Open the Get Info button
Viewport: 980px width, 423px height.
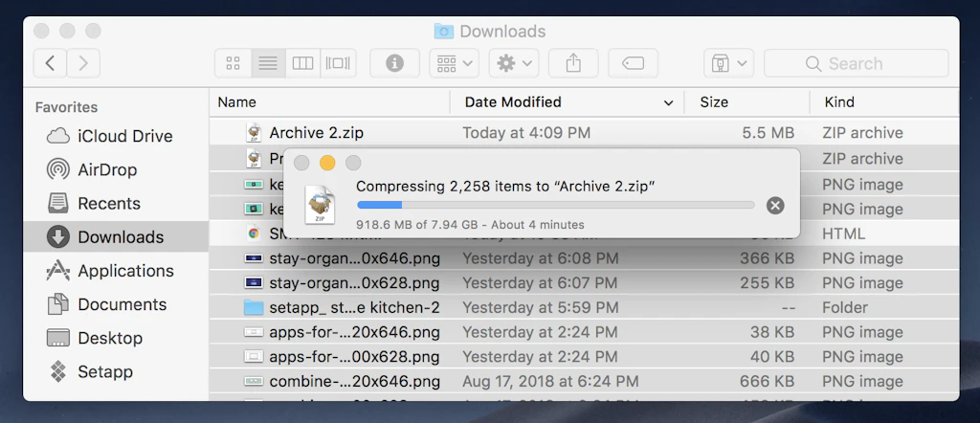pos(394,63)
